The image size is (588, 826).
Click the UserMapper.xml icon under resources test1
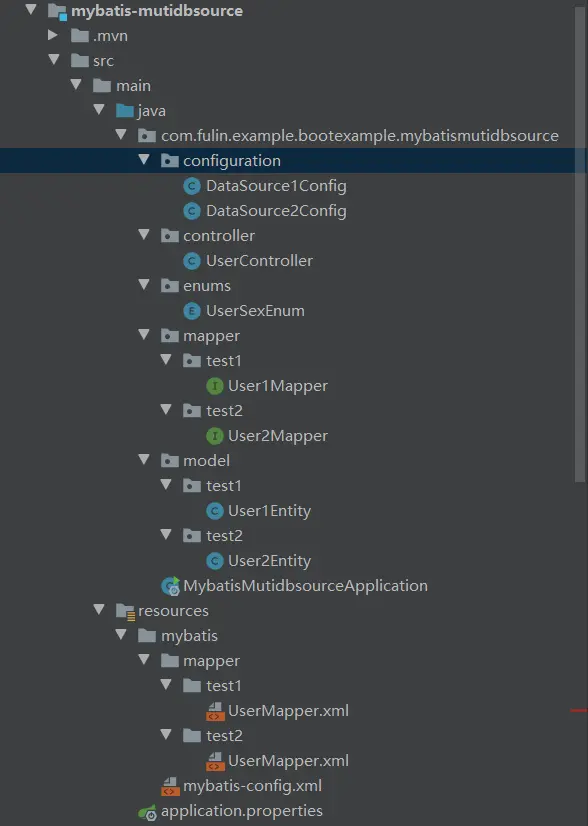(x=214, y=711)
